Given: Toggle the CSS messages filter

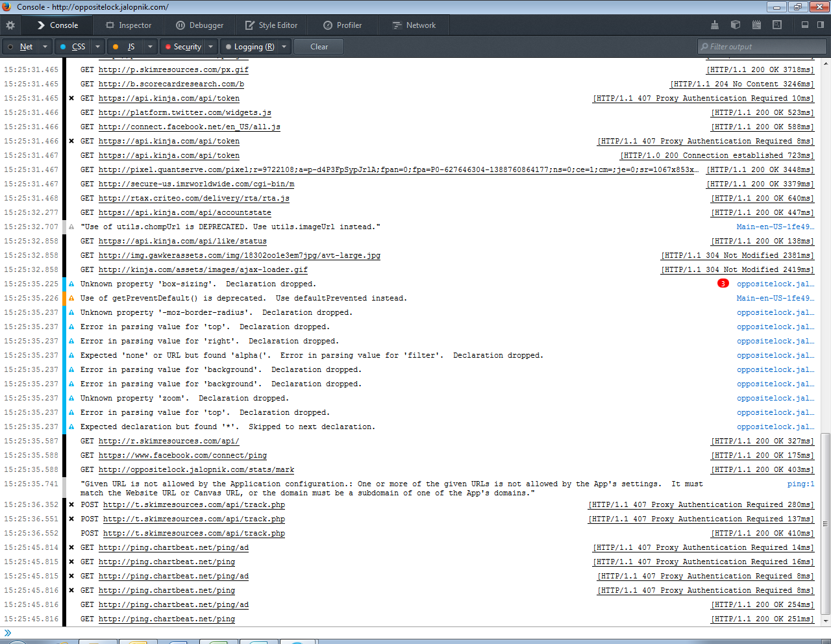Looking at the screenshot, I should pyautogui.click(x=73, y=47).
